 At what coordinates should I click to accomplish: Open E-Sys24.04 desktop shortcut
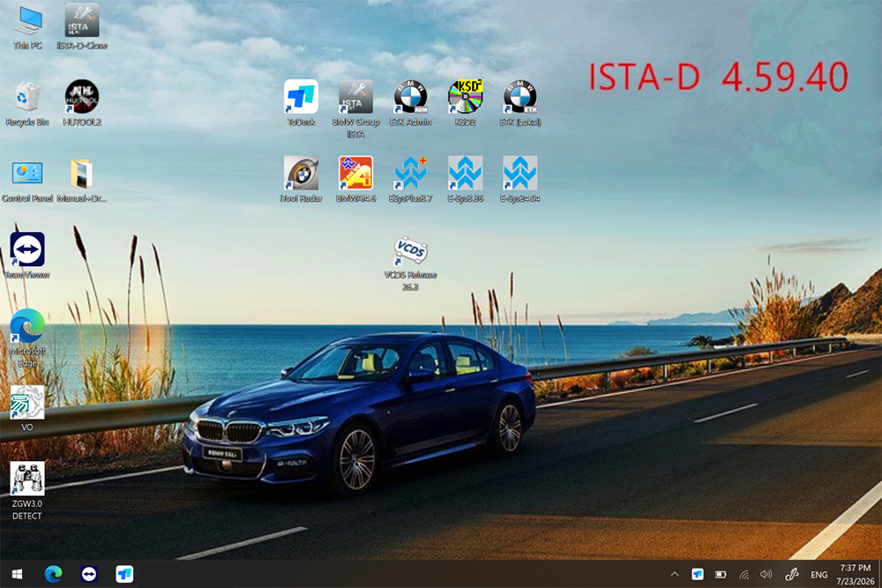(520, 180)
